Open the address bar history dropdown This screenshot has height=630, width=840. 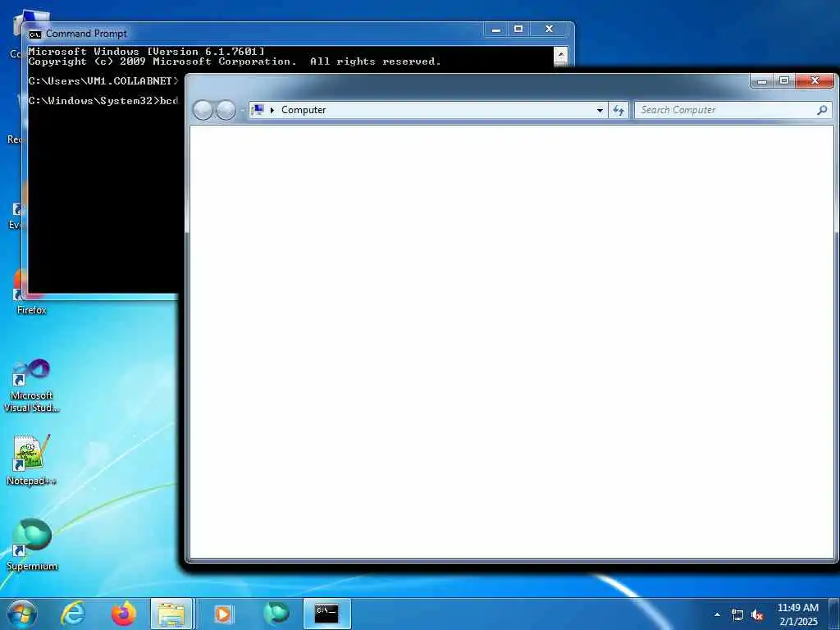pos(600,110)
